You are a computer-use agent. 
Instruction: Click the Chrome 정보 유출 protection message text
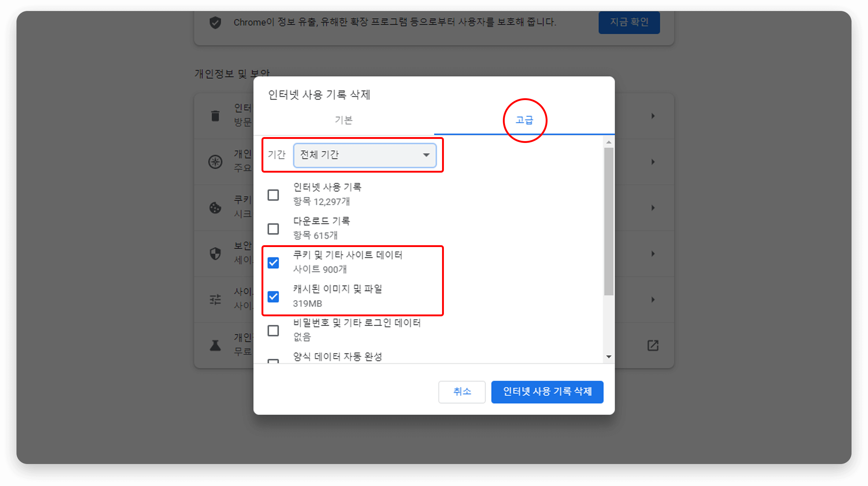click(395, 22)
